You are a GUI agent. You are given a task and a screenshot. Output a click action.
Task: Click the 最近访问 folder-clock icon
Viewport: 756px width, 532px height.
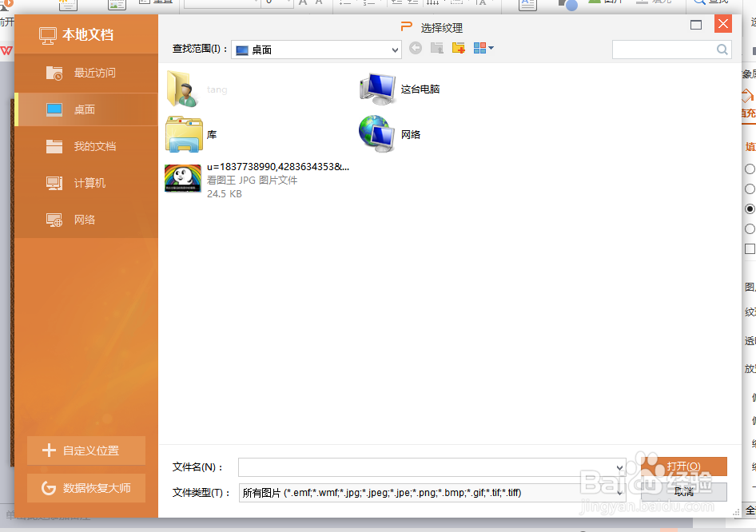coord(54,73)
